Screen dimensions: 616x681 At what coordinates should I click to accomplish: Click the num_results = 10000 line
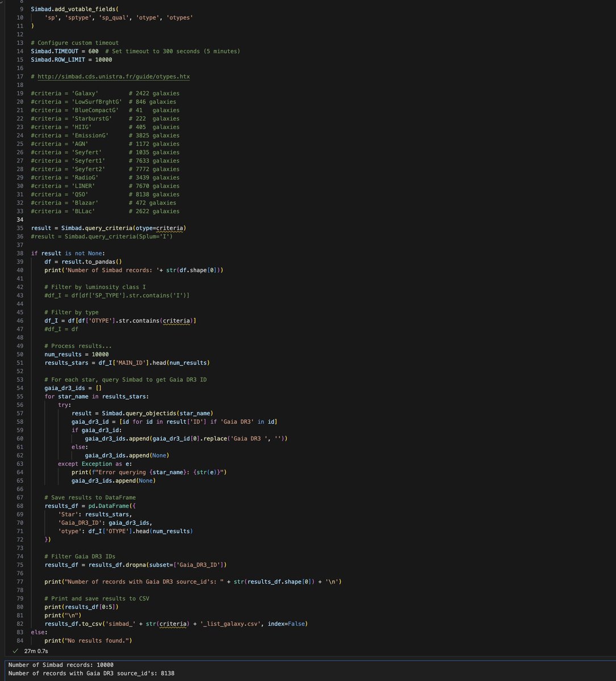[x=76, y=354]
